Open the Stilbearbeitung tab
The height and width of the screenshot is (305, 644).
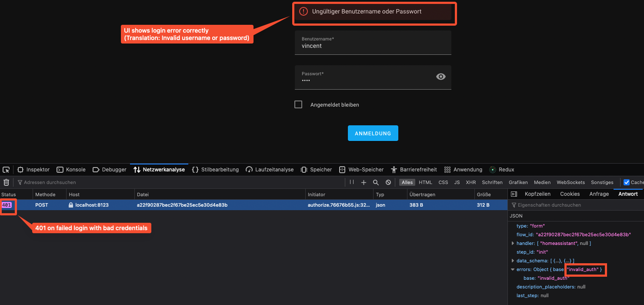click(216, 170)
